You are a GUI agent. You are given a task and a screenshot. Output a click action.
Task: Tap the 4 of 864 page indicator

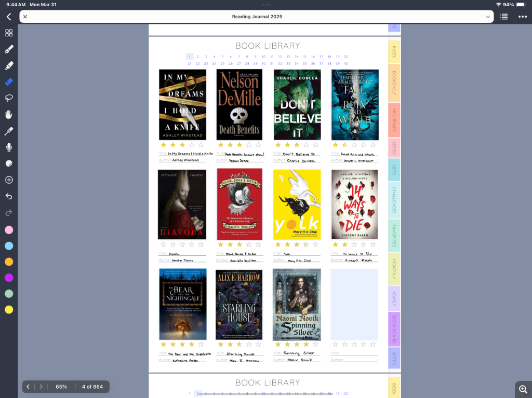pyautogui.click(x=92, y=387)
